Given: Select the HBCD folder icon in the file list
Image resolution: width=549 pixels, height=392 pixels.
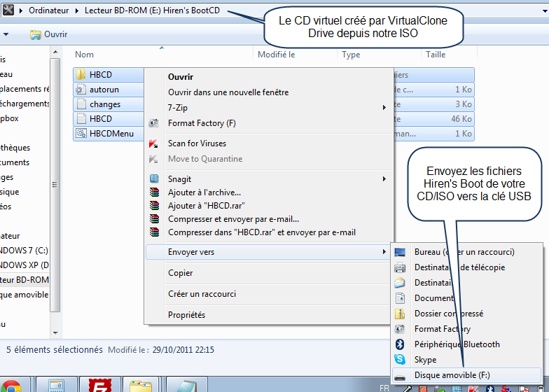Looking at the screenshot, I should 81,74.
